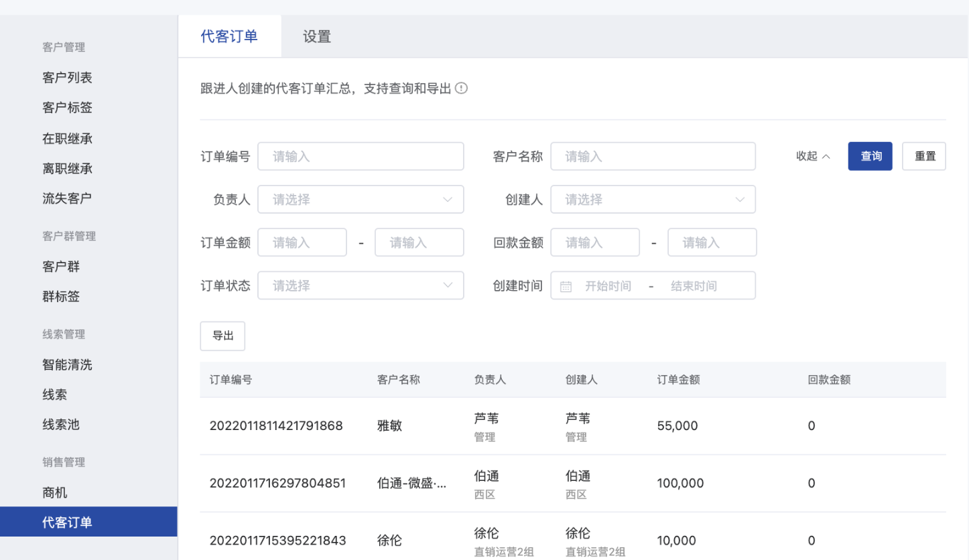Open 群标签 in the sidebar
Image resolution: width=969 pixels, height=560 pixels.
click(61, 296)
